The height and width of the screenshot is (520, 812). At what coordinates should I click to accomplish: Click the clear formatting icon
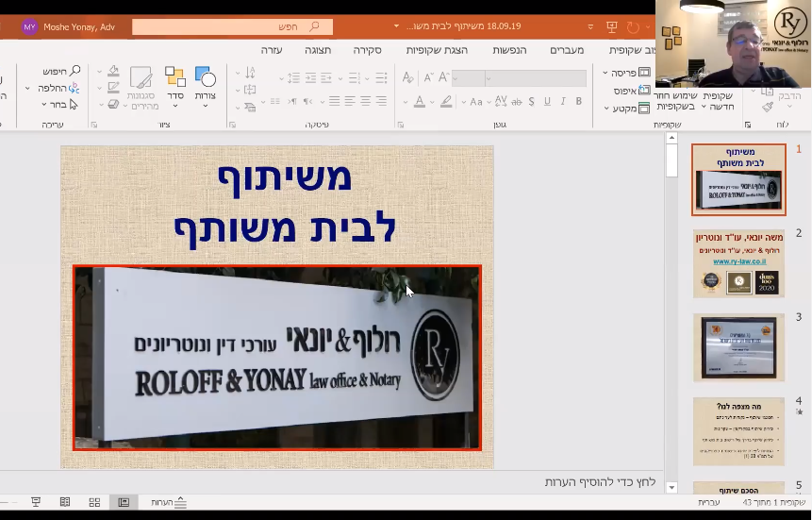[x=407, y=77]
